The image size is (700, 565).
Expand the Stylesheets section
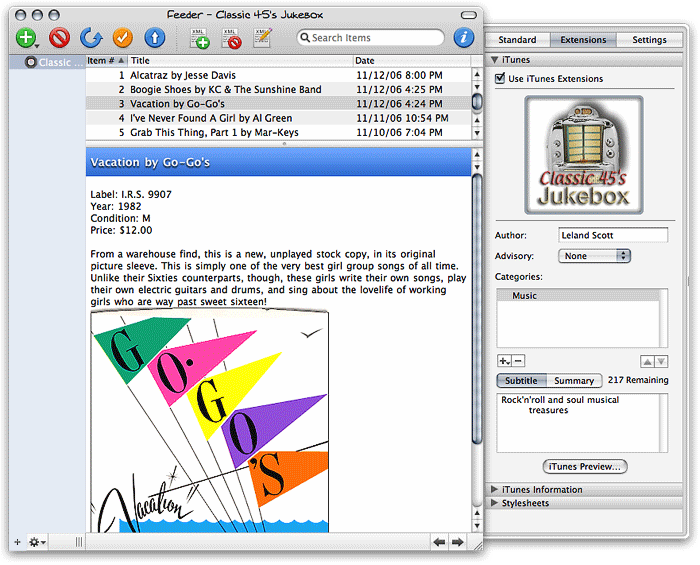(x=494, y=503)
